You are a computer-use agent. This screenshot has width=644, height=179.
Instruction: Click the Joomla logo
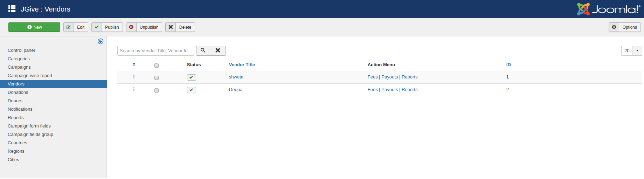point(608,9)
